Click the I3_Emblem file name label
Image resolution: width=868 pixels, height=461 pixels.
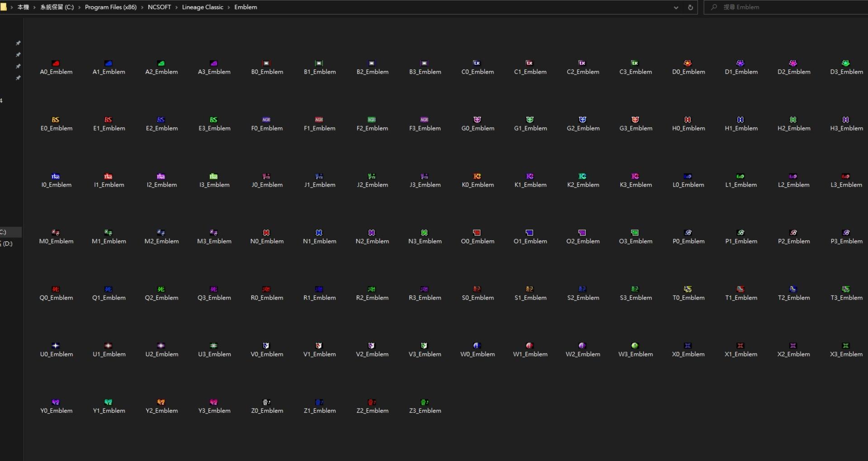pos(214,185)
